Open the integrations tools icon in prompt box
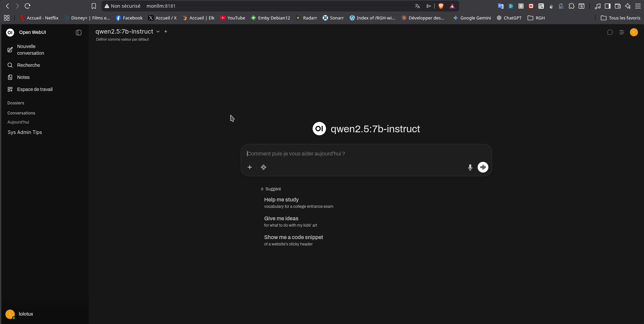Screen dimensions: 644x324 pyautogui.click(x=264, y=167)
